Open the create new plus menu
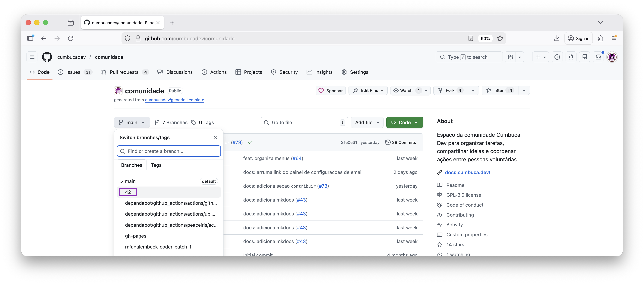The width and height of the screenshot is (644, 284). (x=541, y=57)
